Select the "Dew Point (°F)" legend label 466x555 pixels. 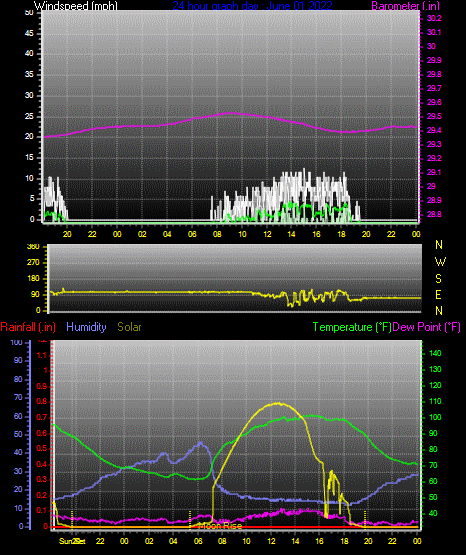(427, 327)
